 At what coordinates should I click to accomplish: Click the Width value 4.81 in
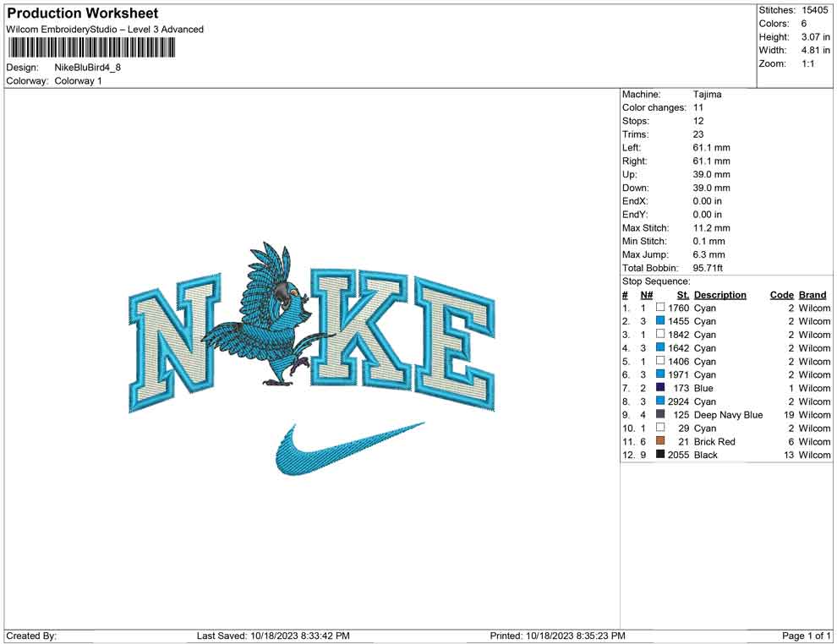point(816,50)
